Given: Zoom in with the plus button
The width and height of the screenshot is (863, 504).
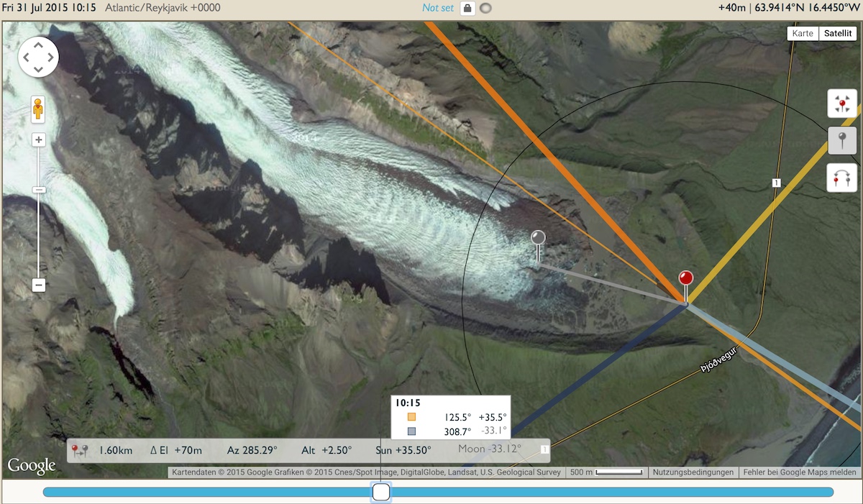Looking at the screenshot, I should pos(39,140).
